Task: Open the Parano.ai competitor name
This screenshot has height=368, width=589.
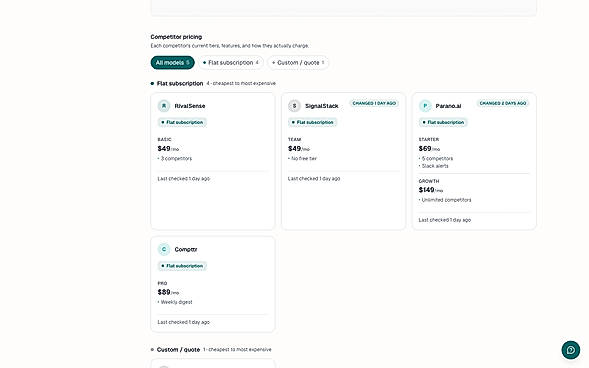Action: point(448,106)
